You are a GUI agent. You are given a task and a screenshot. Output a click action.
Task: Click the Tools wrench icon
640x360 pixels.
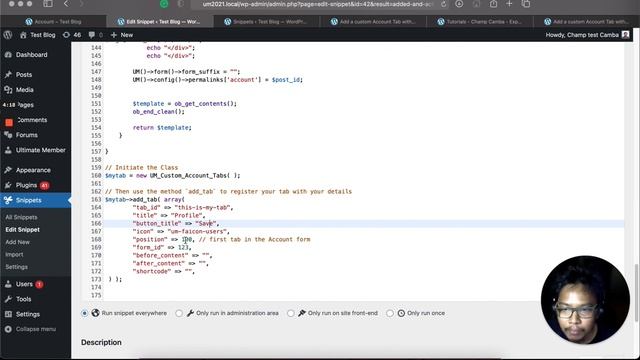tap(8, 299)
